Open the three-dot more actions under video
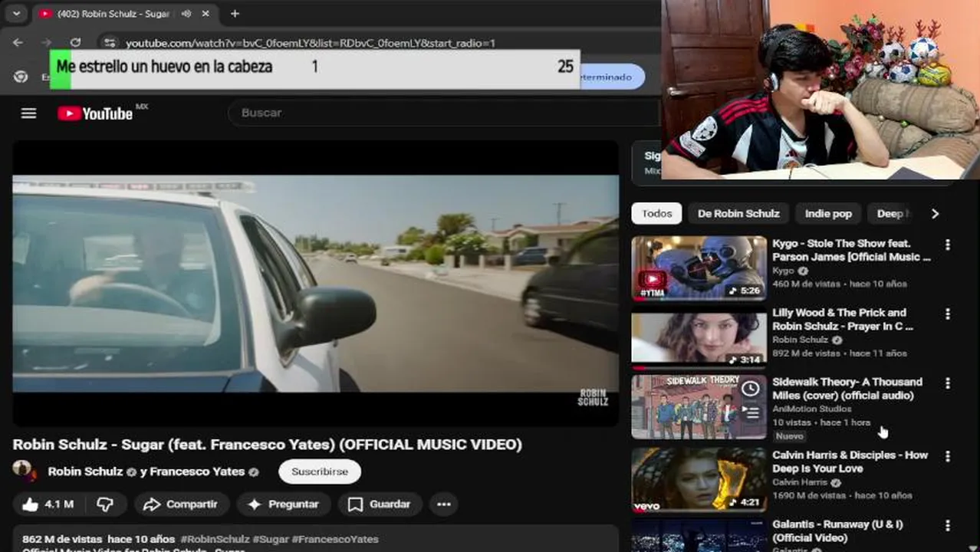The height and width of the screenshot is (552, 980). [444, 504]
